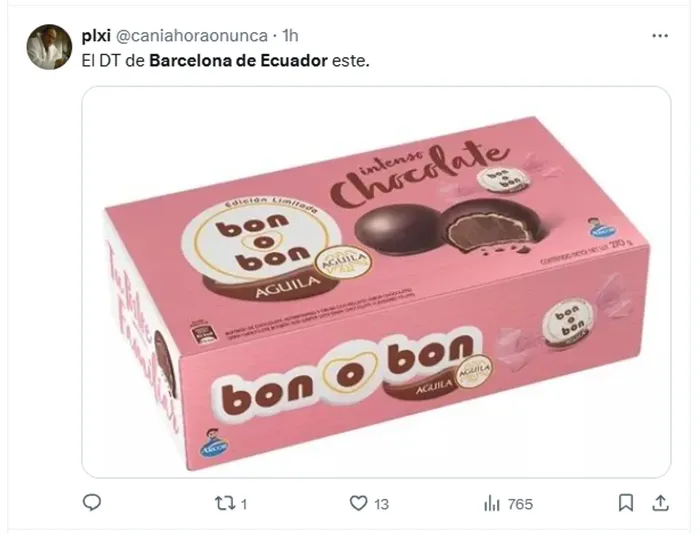Open plxi's profile avatar picture
Screen dimensions: 700x534
tap(49, 47)
